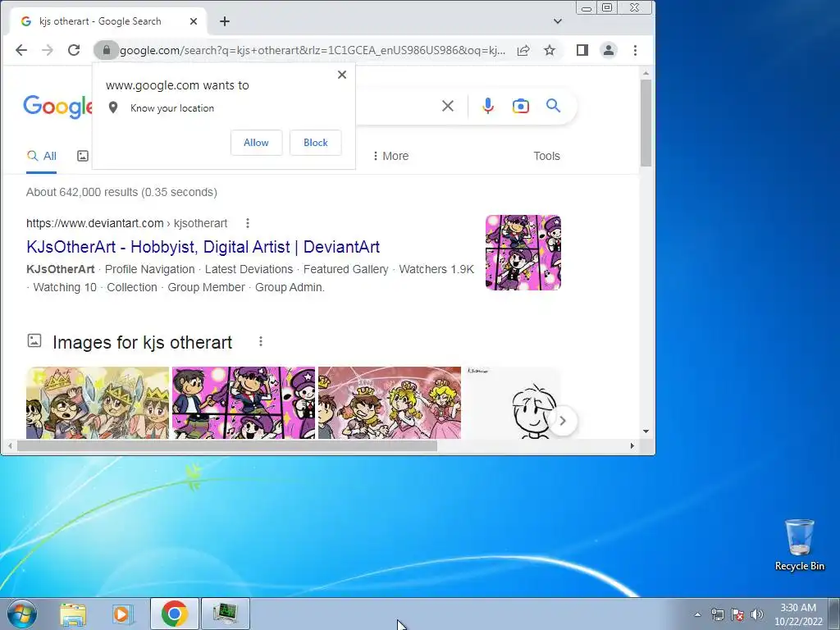Image resolution: width=840 pixels, height=630 pixels.
Task: Open the Chrome three-dot menu
Action: pyautogui.click(x=636, y=50)
